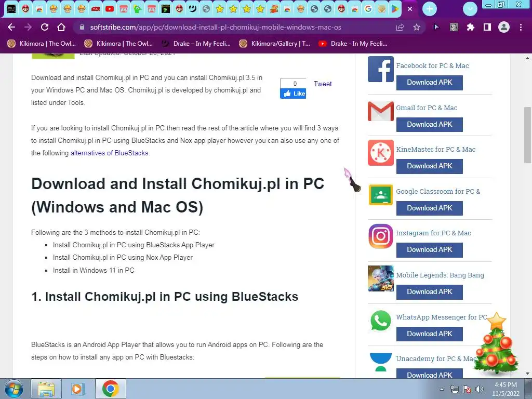
Task: Click the custom cursor extension icon
Action: click(436, 27)
